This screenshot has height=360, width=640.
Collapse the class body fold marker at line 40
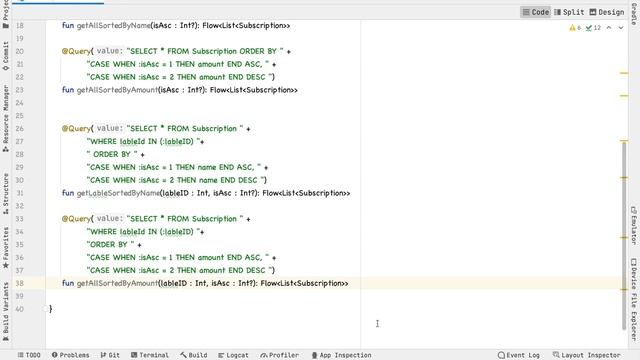[x=46, y=309]
